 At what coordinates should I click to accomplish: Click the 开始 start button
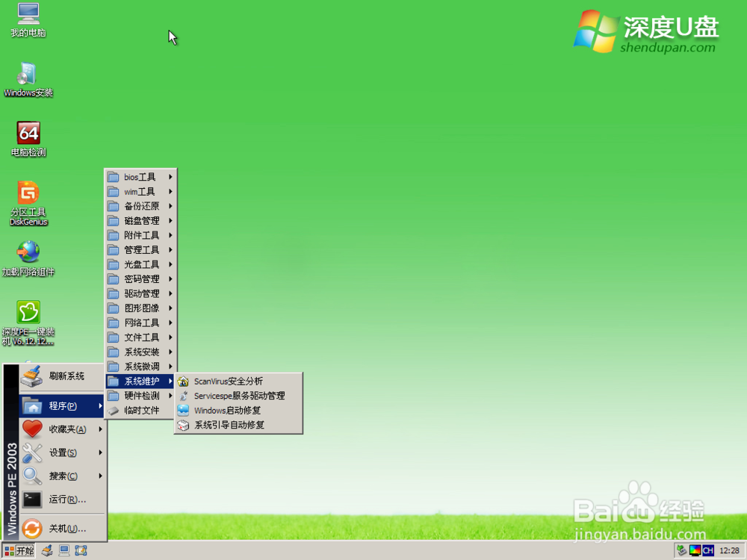point(19,551)
